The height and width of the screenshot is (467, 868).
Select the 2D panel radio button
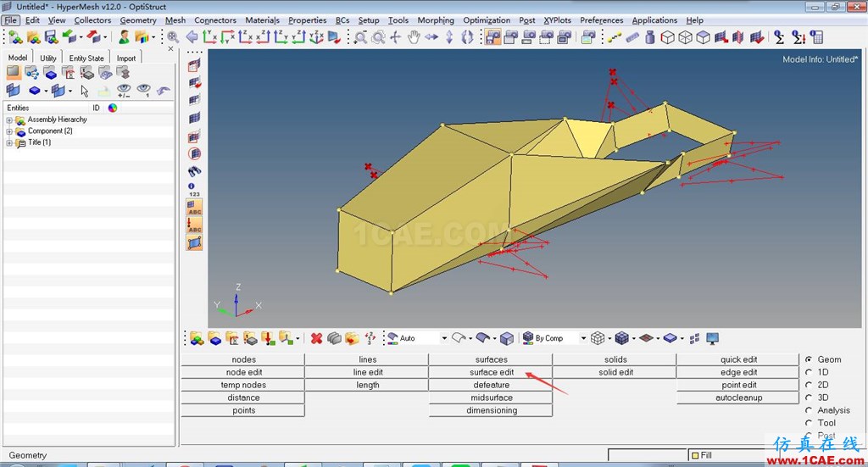pos(809,385)
